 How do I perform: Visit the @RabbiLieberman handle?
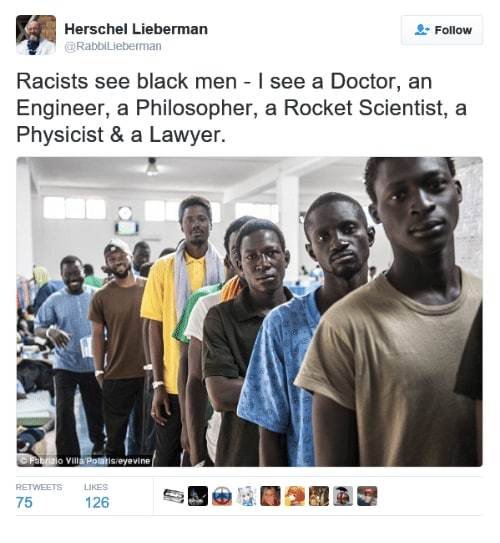(x=113, y=46)
